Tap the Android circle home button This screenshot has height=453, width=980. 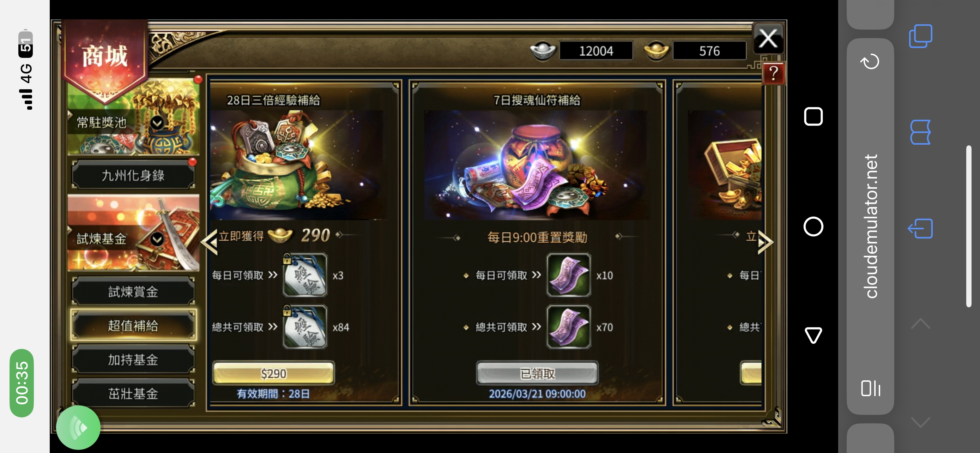813,227
